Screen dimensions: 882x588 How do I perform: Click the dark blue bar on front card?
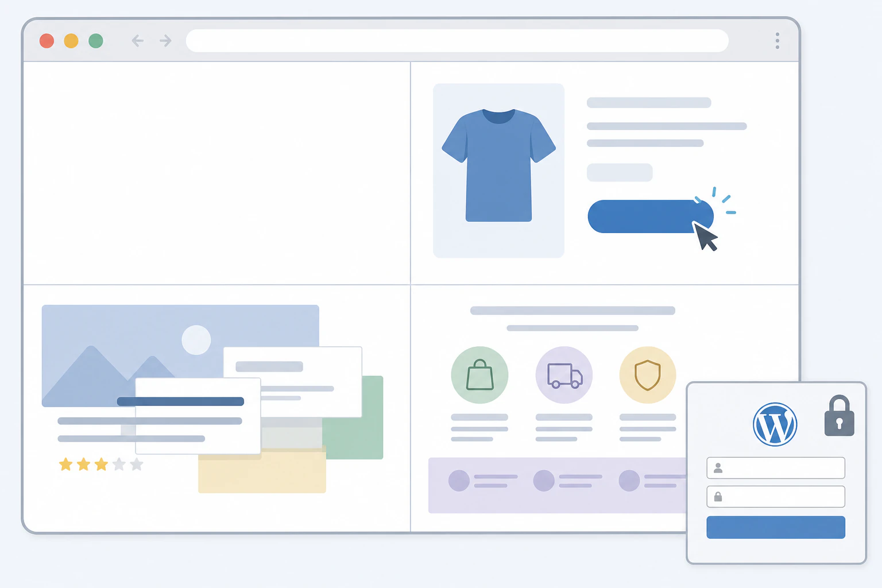(x=180, y=401)
